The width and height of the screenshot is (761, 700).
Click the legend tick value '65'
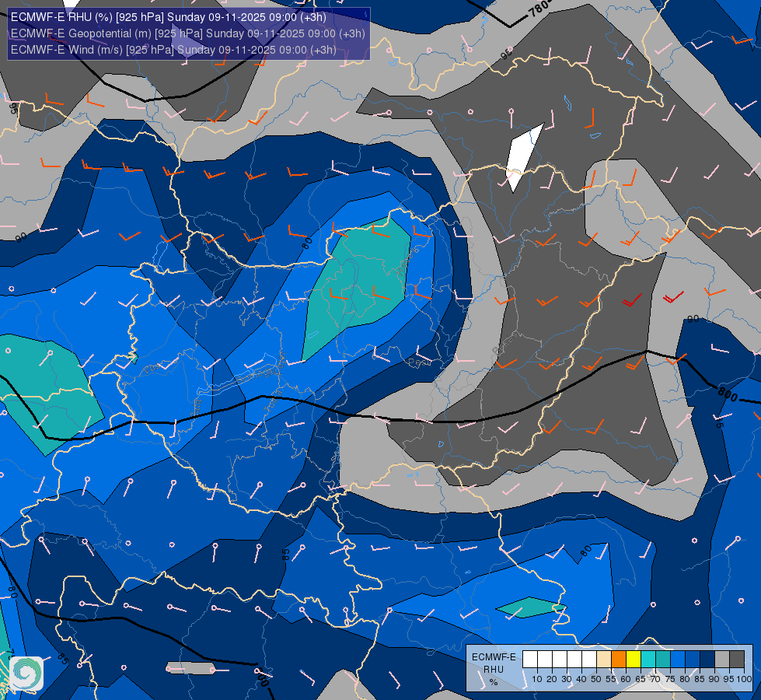[641, 679]
